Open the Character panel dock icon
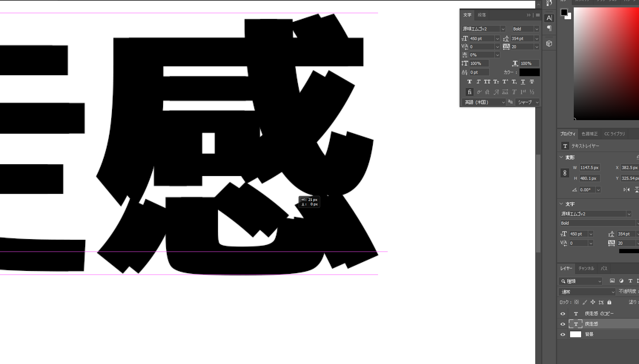The width and height of the screenshot is (639, 364). tap(549, 18)
